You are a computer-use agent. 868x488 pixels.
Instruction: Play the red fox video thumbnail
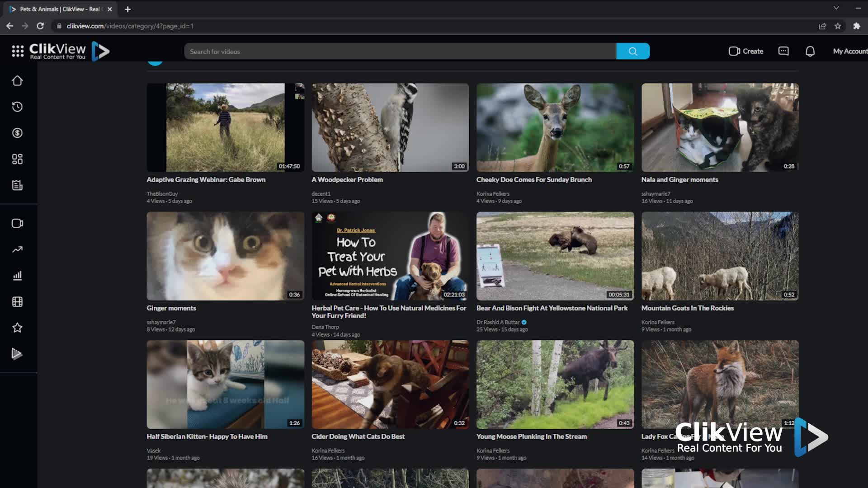(x=720, y=385)
